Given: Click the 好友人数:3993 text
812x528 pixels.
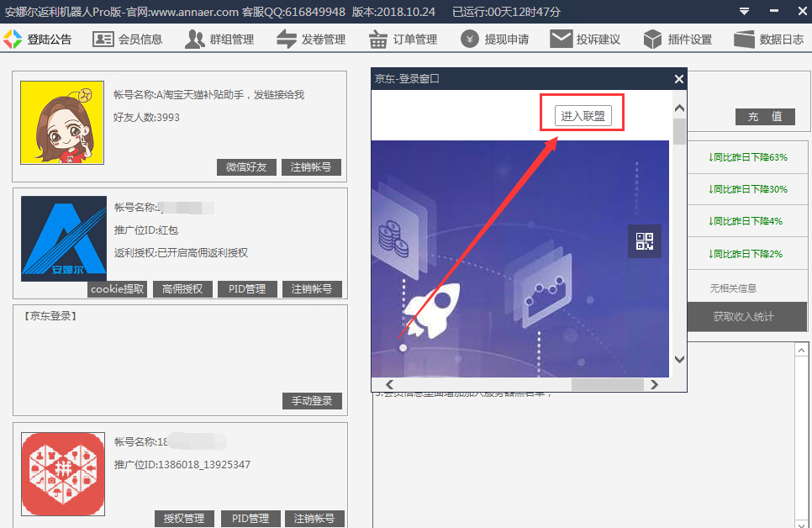Looking at the screenshot, I should pyautogui.click(x=146, y=118).
